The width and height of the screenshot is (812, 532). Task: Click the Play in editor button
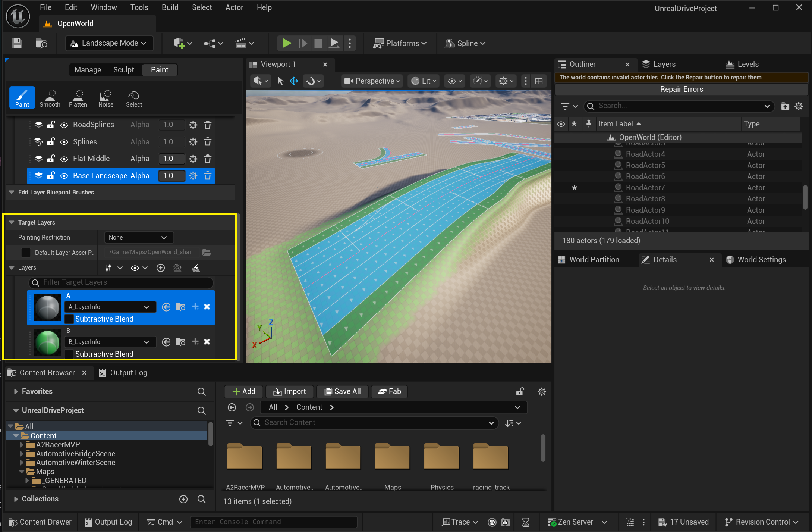[286, 43]
